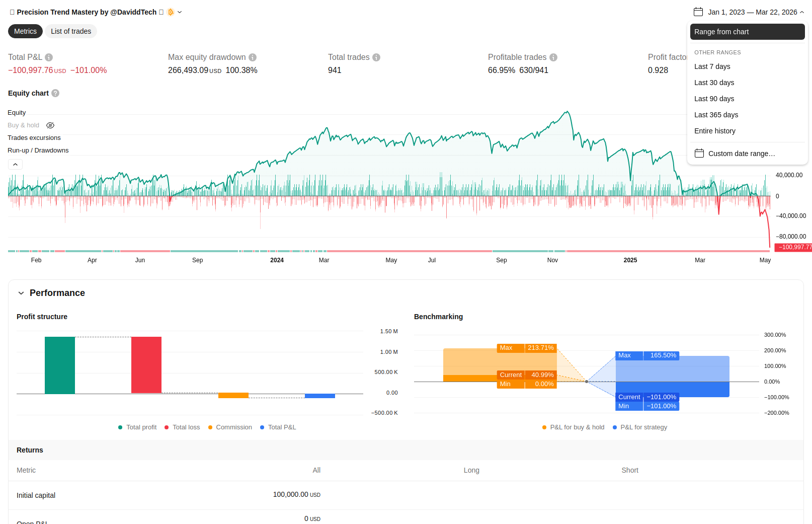
Task: Switch to the List of trades tab
Action: (71, 31)
